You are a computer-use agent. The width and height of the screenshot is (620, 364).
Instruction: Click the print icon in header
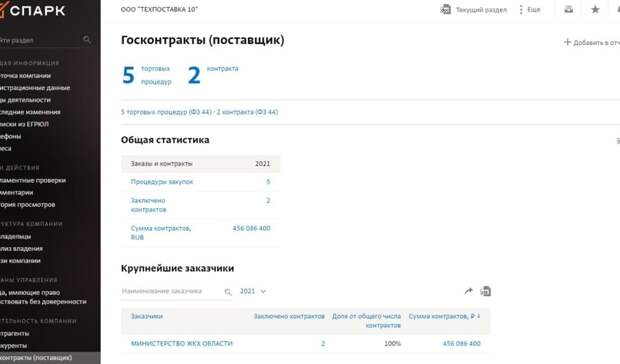coord(569,9)
